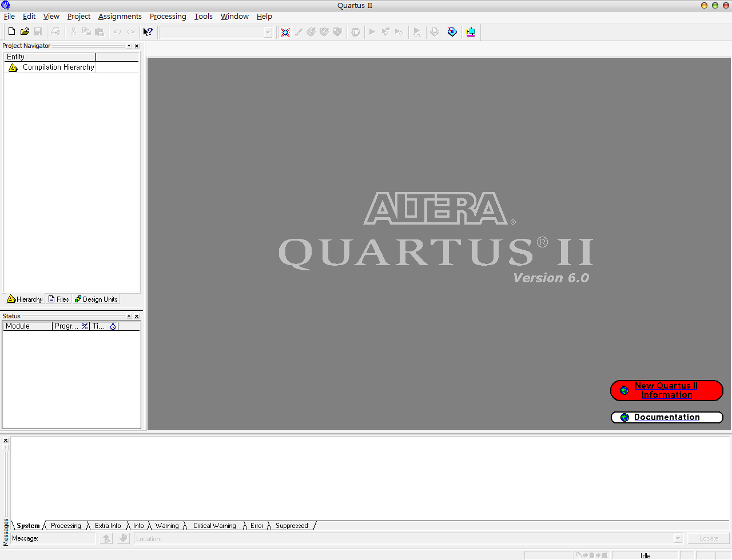This screenshot has height=560, width=732.
Task: Click the play icon with clock
Action: point(399,32)
